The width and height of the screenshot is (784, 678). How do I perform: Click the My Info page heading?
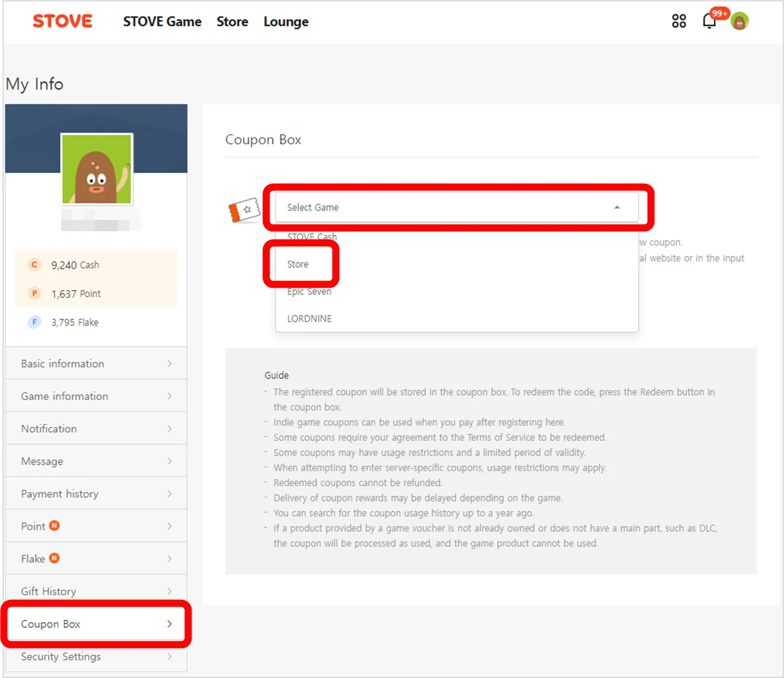pos(34,84)
